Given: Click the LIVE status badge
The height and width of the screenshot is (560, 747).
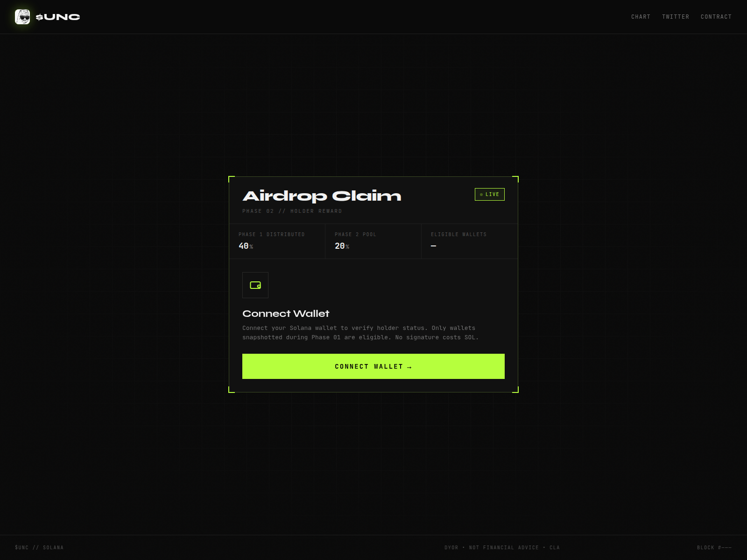Looking at the screenshot, I should coord(489,195).
